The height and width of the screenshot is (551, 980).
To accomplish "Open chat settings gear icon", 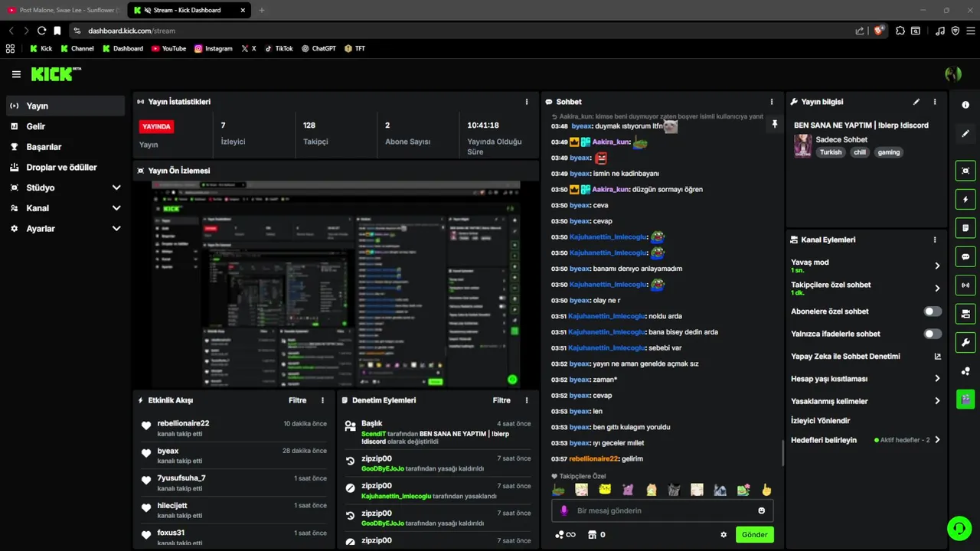I will coord(724,535).
